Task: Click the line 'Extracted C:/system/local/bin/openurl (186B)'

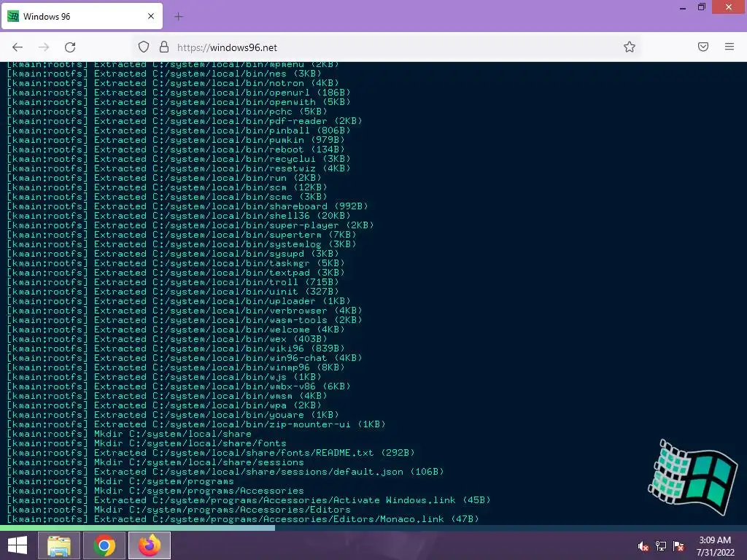Action: click(222, 93)
